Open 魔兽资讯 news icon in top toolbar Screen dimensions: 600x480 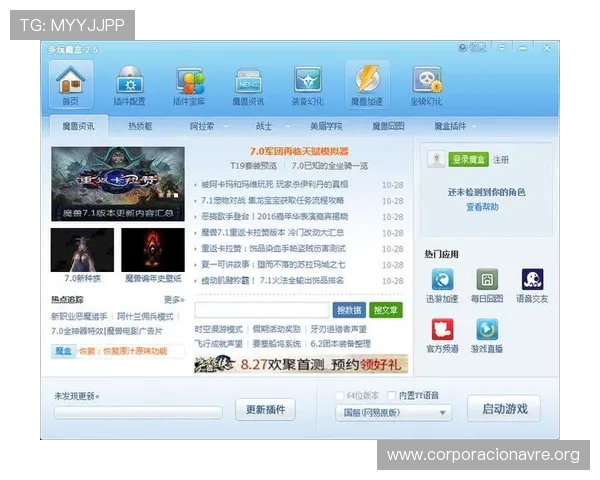pos(248,85)
